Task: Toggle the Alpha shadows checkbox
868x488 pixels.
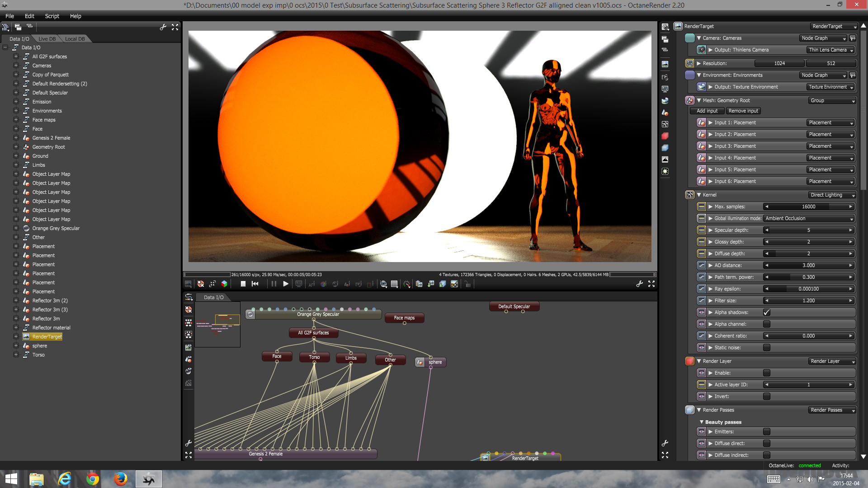Action: [767, 312]
